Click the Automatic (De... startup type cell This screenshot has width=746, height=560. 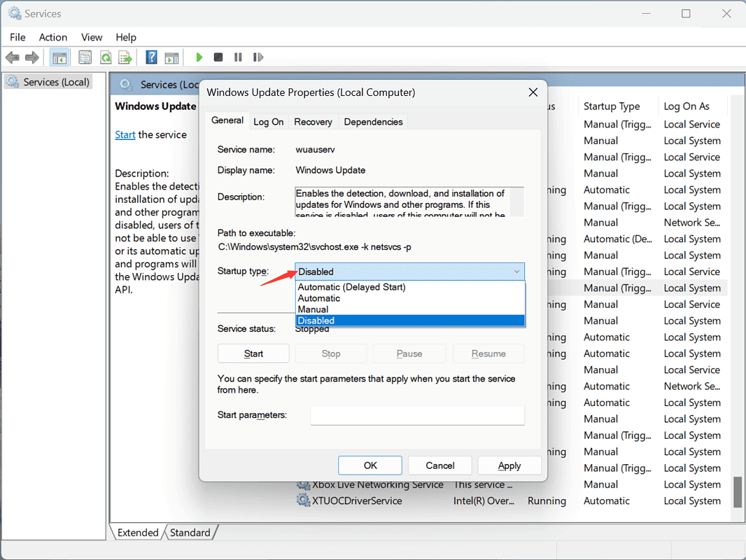click(x=618, y=239)
